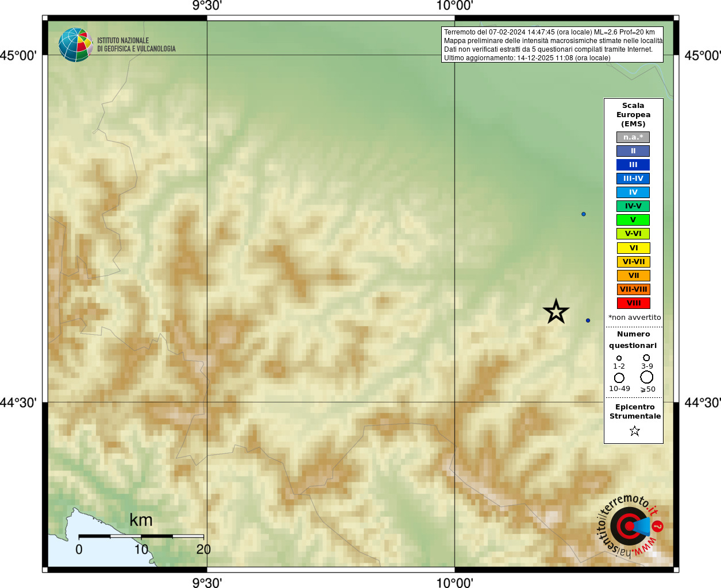Click the 'Scala Europea (EMS)' legend title
Screen dimensions: 721x588
[633, 115]
